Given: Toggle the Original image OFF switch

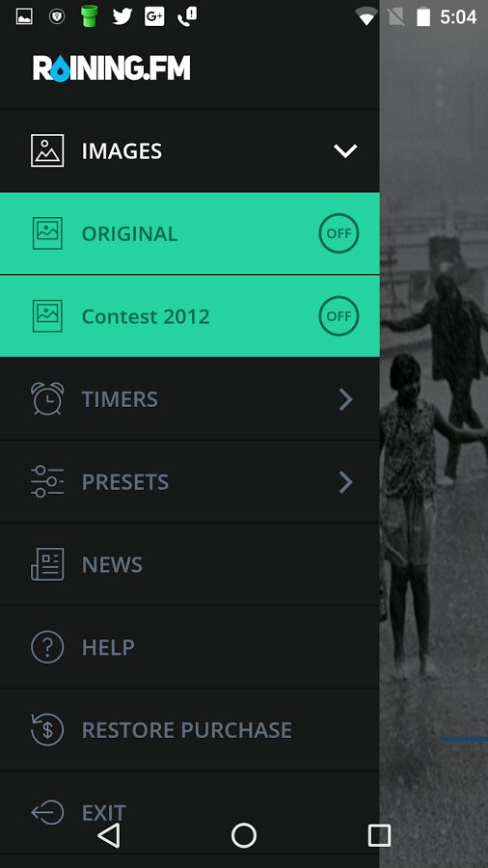Looking at the screenshot, I should pyautogui.click(x=339, y=233).
